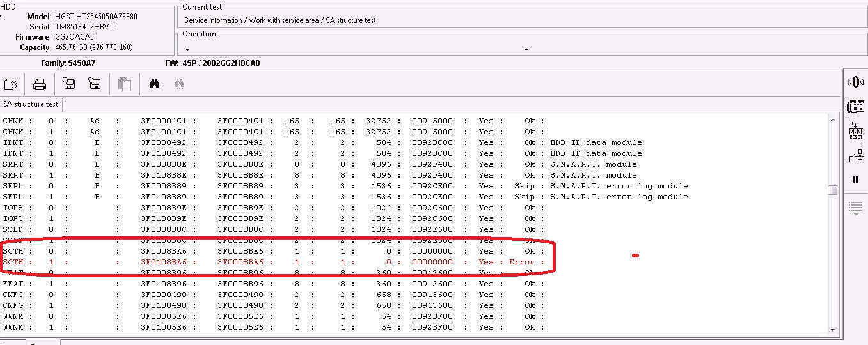The image size is (868, 345).
Task: Click value 0092BC00 in IDNT 1 row
Action: 432,153
